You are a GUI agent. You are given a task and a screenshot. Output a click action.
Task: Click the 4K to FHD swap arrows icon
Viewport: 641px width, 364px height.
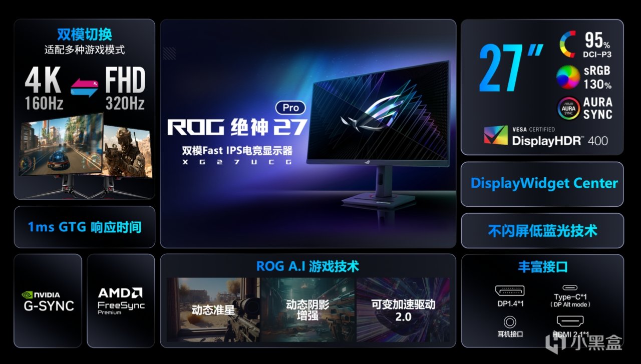[84, 88]
